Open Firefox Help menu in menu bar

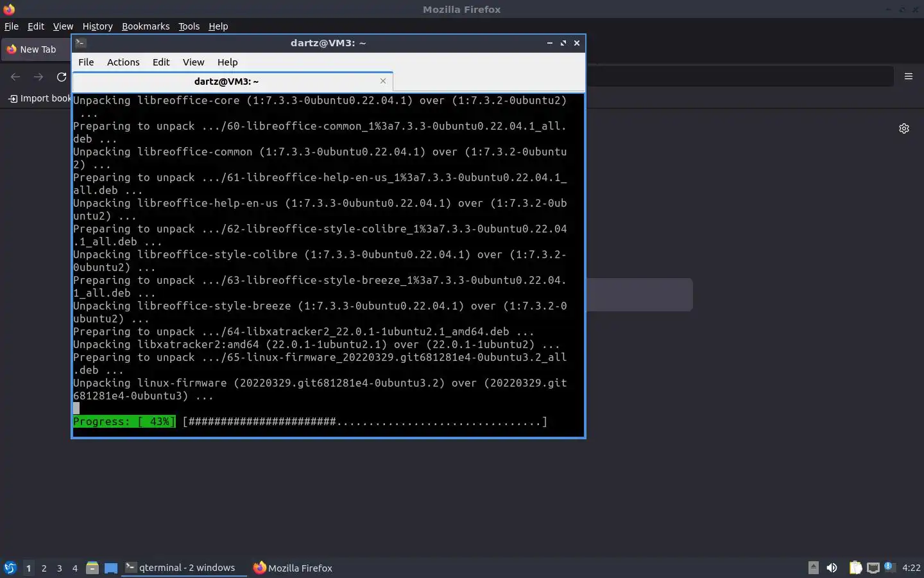tap(218, 26)
